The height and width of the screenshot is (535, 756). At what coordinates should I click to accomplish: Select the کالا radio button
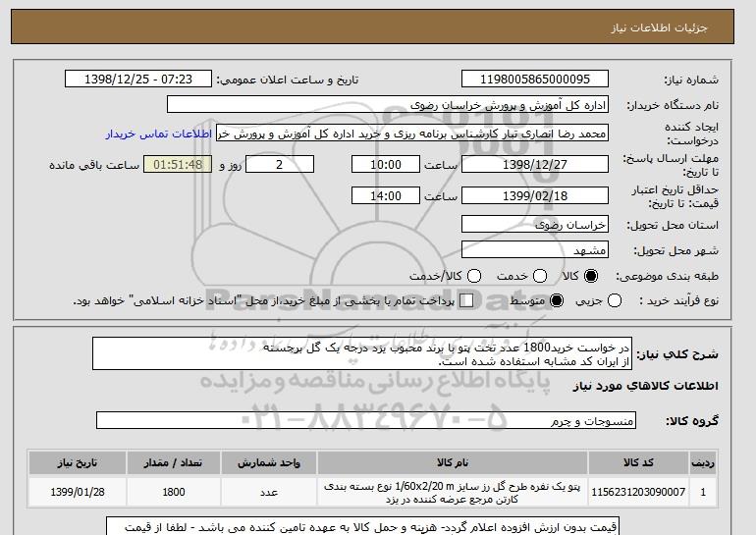point(591,276)
